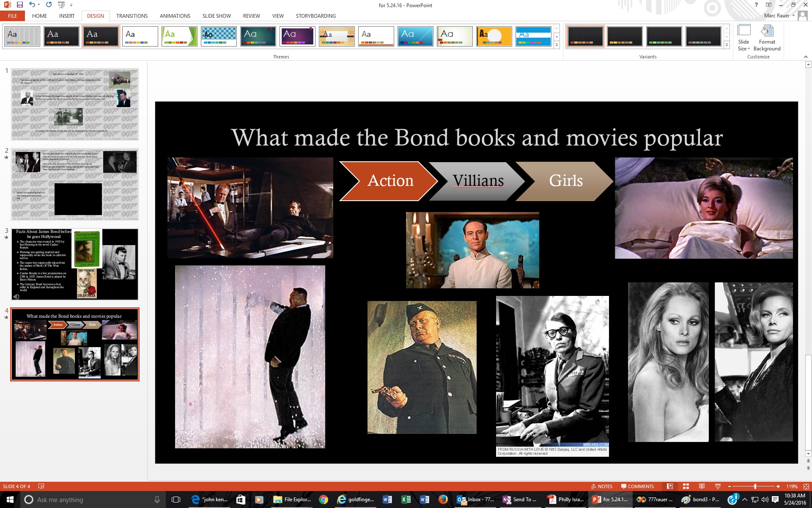Open the Slide Size dropdown
This screenshot has width=812, height=508.
(x=743, y=38)
